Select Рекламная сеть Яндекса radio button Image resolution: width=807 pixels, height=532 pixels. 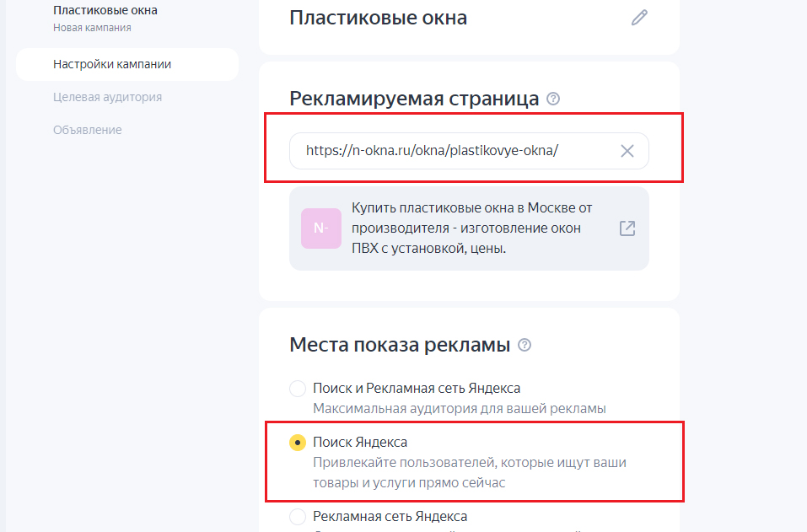298,517
